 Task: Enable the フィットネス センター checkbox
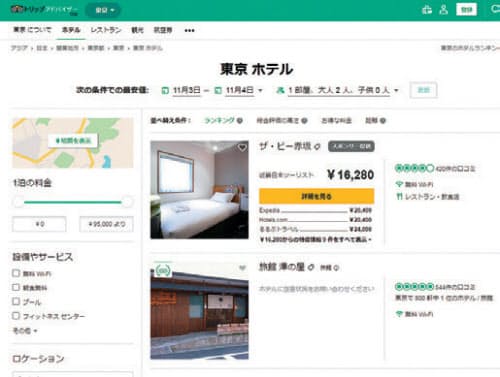[x=16, y=315]
